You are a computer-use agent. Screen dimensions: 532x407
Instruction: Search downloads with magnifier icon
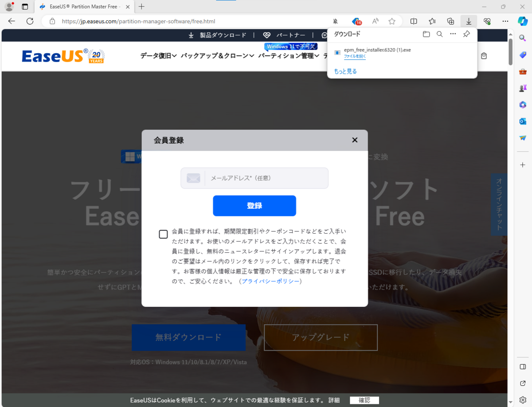coord(439,34)
